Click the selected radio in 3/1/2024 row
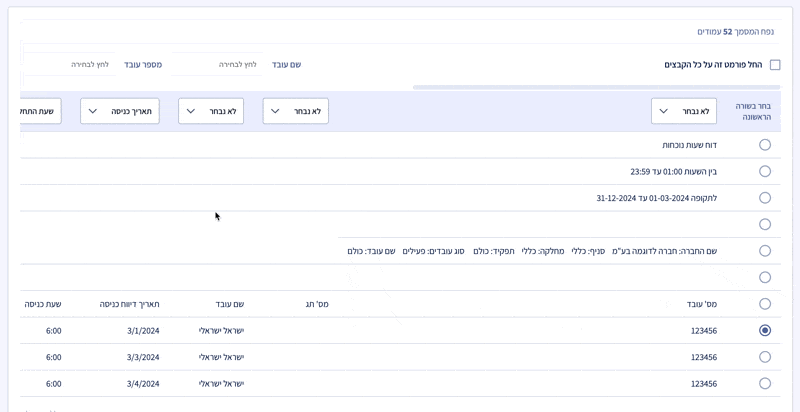This screenshot has height=412, width=800. [x=765, y=330]
